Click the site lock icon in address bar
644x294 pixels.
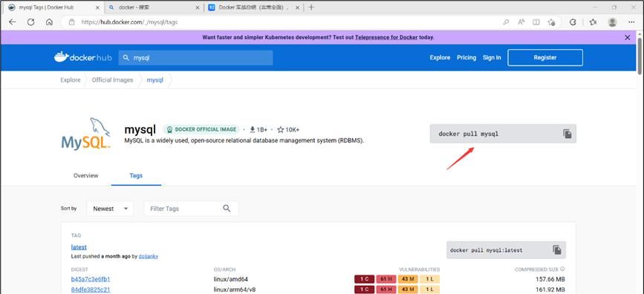[x=72, y=22]
